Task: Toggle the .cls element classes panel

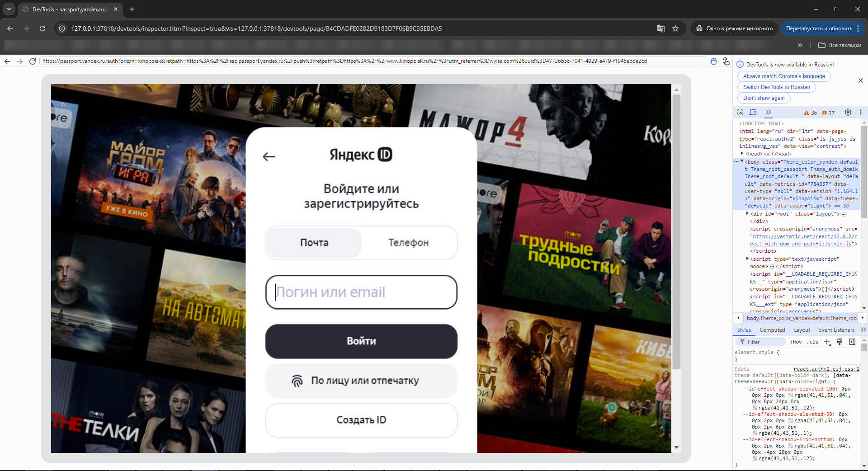Action: pos(812,342)
